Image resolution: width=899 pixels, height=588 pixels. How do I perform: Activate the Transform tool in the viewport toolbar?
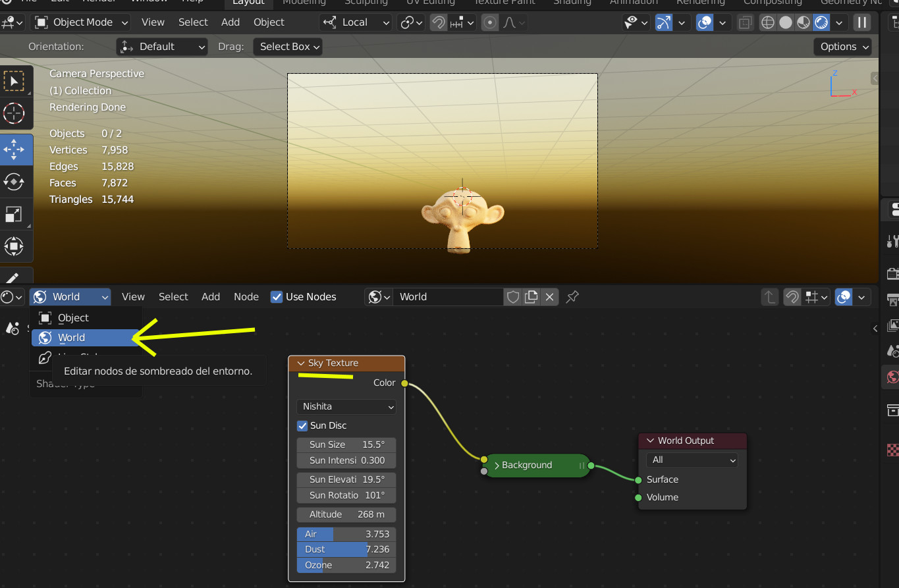pos(14,246)
